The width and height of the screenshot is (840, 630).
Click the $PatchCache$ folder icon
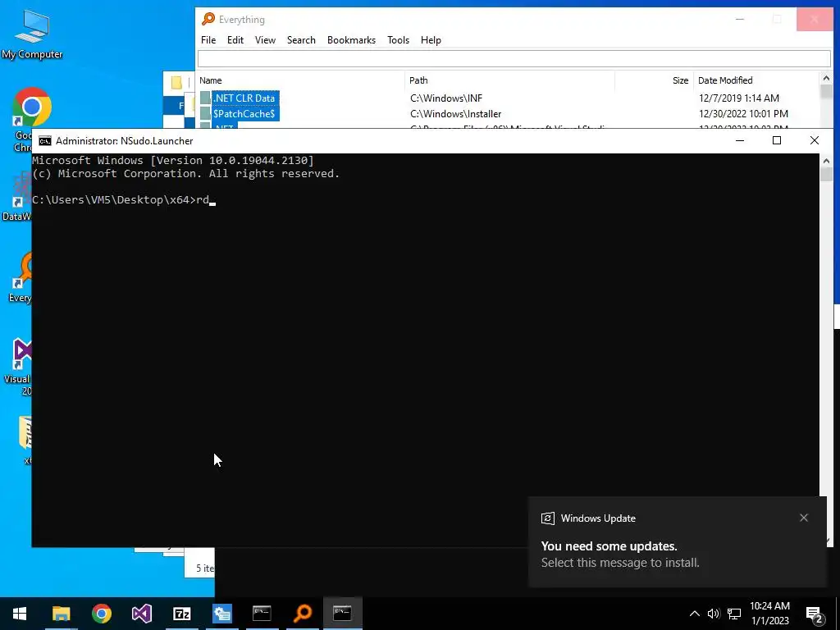tap(205, 113)
